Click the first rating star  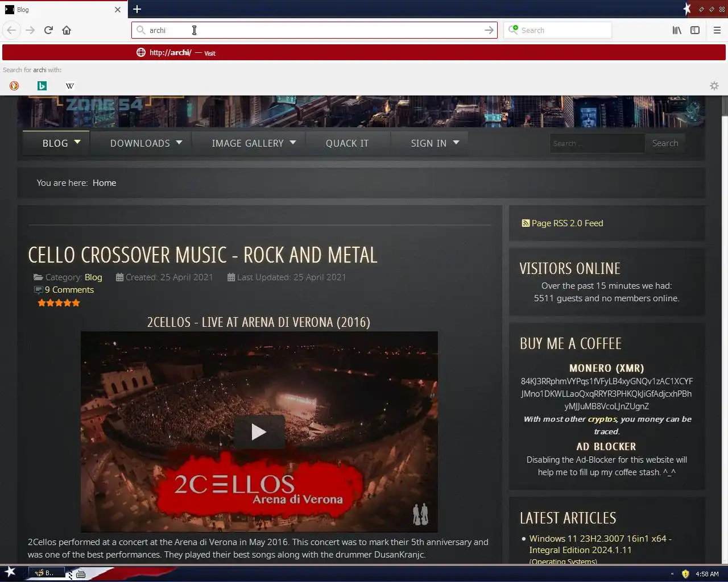(x=42, y=303)
